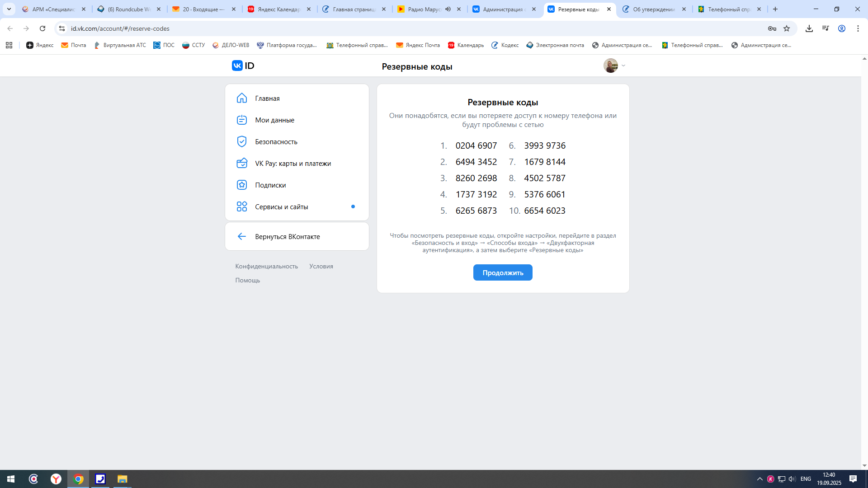Open the tab search dropdown arrow

click(x=9, y=9)
